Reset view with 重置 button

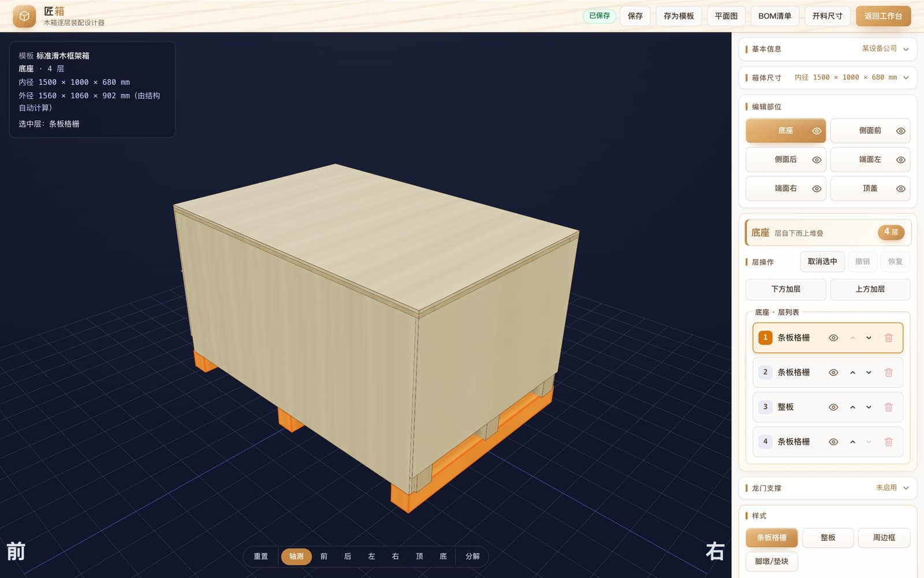261,557
